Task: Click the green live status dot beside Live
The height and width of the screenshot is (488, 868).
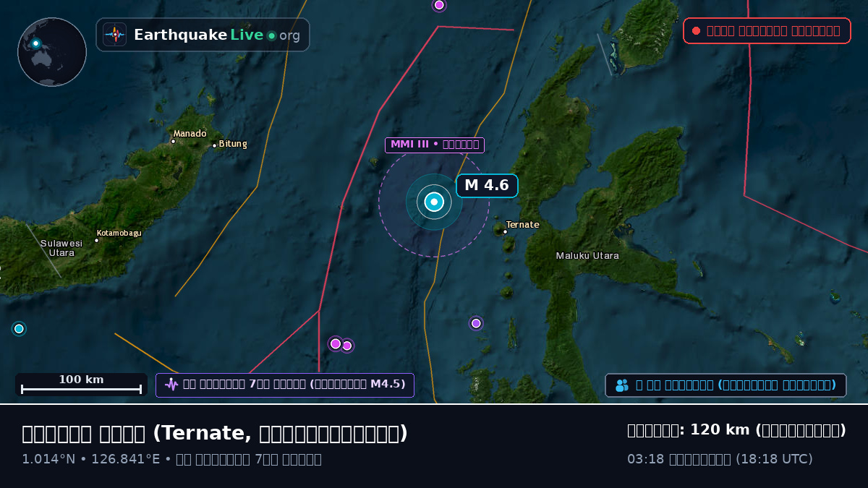Action: 271,35
